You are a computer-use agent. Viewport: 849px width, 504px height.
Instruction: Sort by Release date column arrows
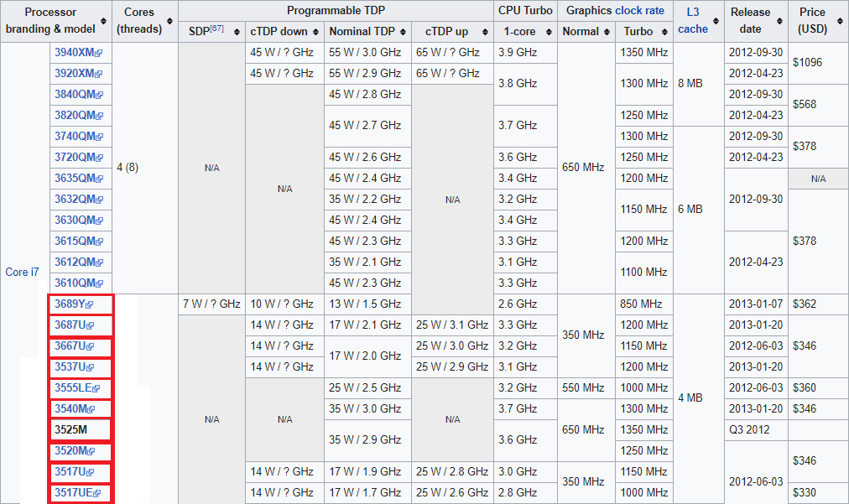click(779, 21)
